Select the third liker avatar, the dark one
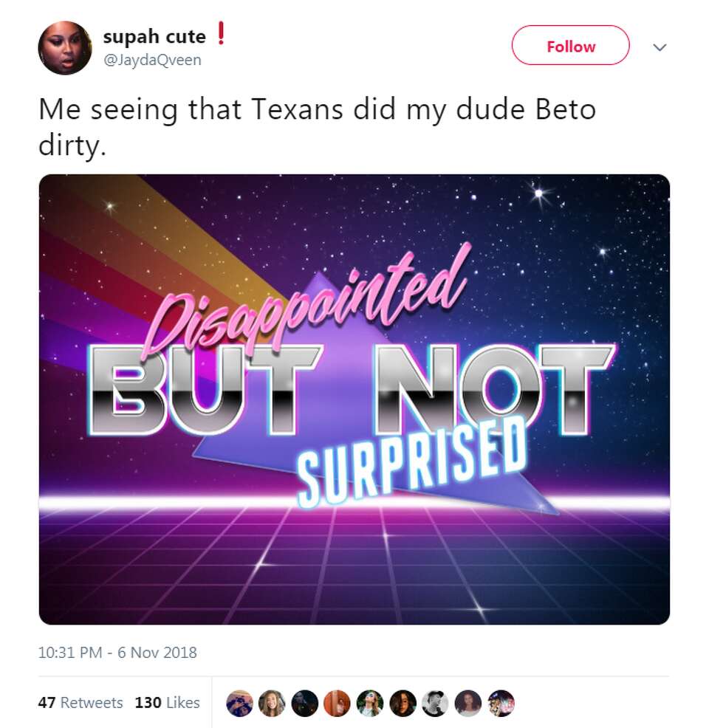This screenshot has width=709, height=728. [304, 703]
